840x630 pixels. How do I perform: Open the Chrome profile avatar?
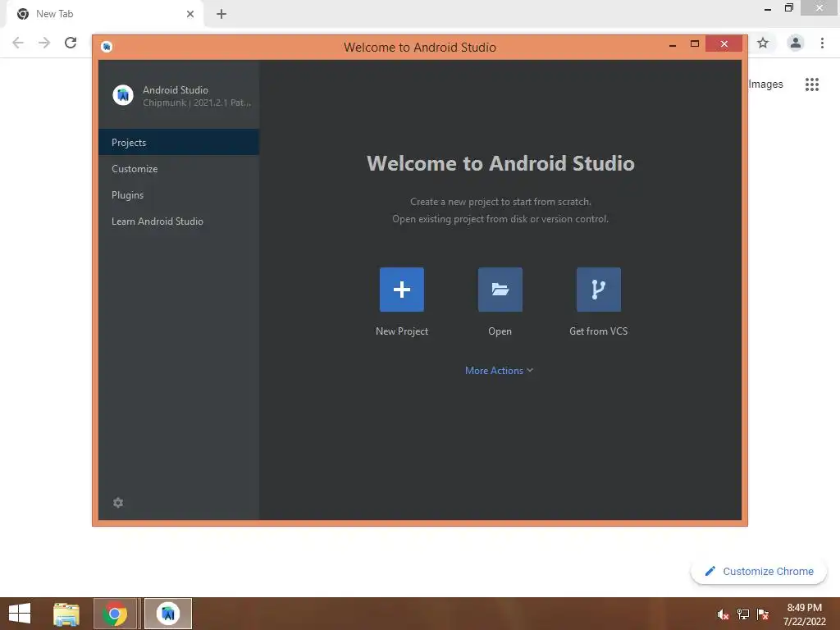coord(796,43)
